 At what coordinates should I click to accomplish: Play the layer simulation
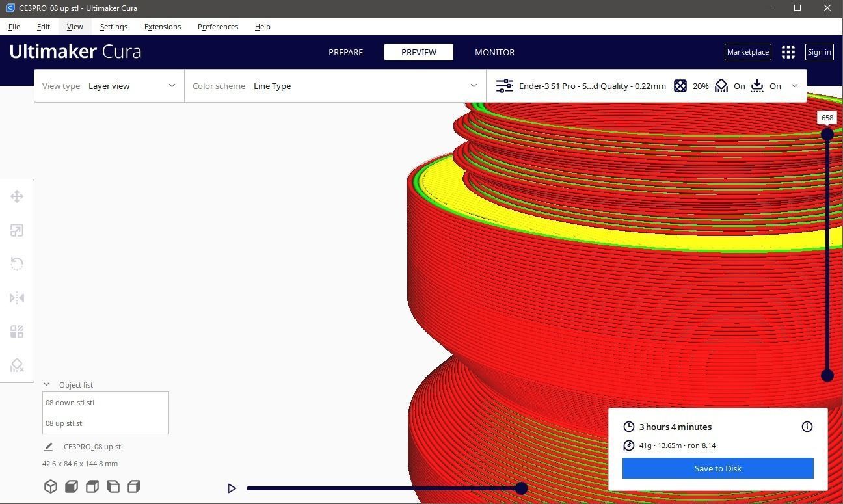(232, 488)
